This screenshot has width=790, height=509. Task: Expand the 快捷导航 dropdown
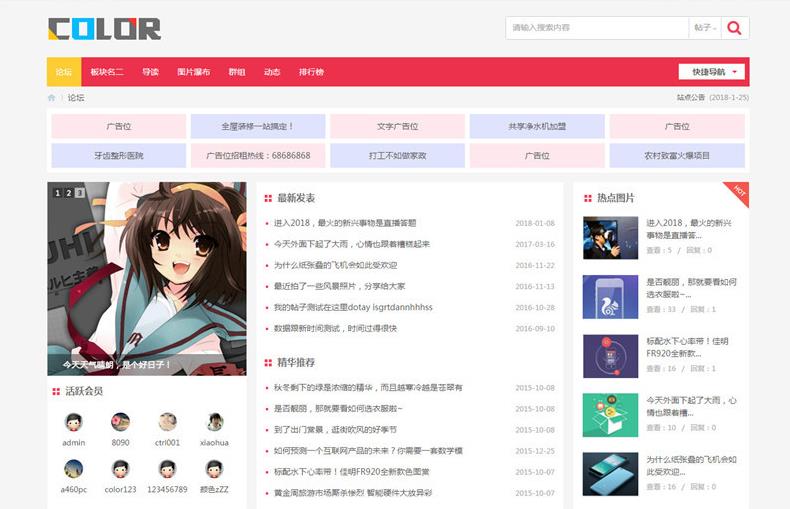click(711, 72)
